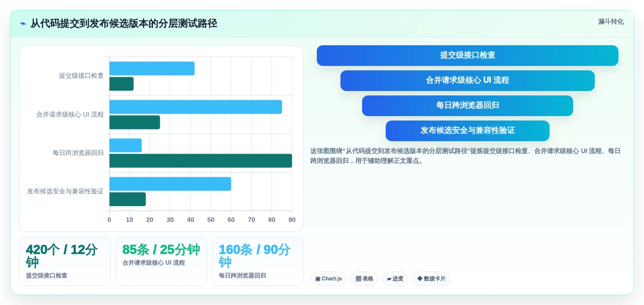Image resolution: width=644 pixels, height=305 pixels.
Task: Select the 提交级接口检查 funnel stage
Action: (x=467, y=56)
